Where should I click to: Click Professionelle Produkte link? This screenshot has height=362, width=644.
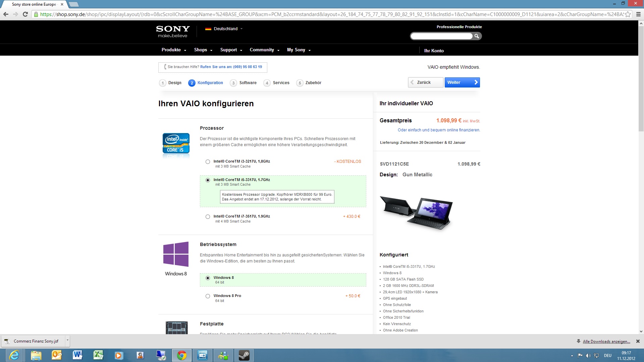coord(459,27)
